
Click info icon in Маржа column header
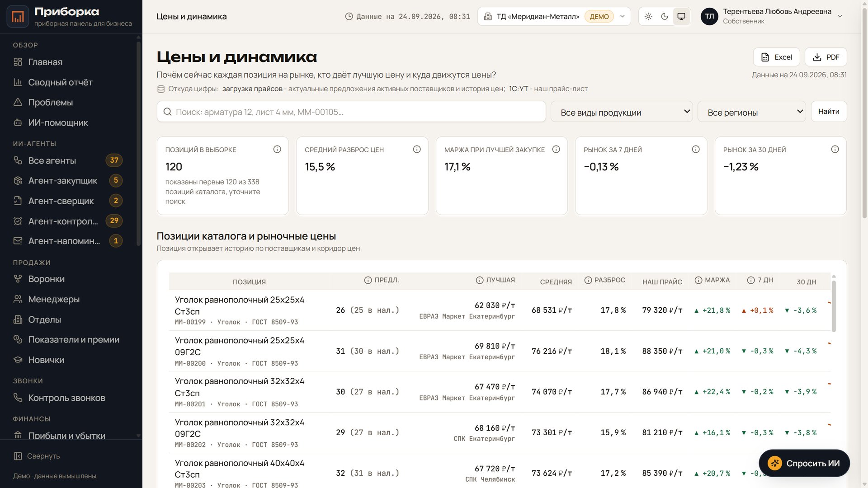coord(698,280)
